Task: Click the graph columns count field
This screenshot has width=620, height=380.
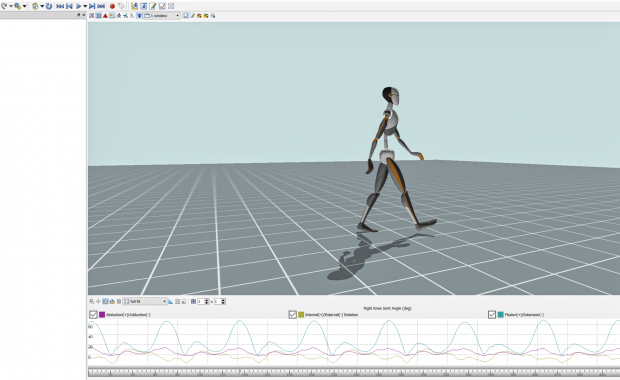Action: pyautogui.click(x=219, y=301)
